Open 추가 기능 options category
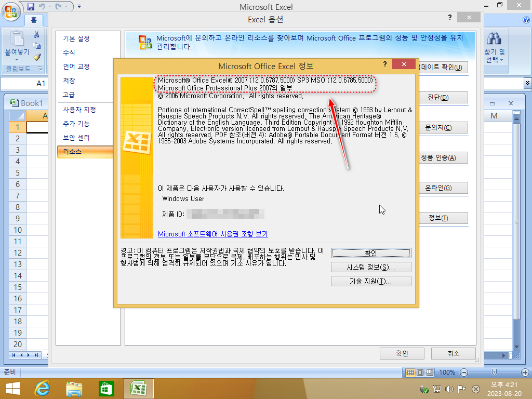532x399 pixels. (x=76, y=124)
